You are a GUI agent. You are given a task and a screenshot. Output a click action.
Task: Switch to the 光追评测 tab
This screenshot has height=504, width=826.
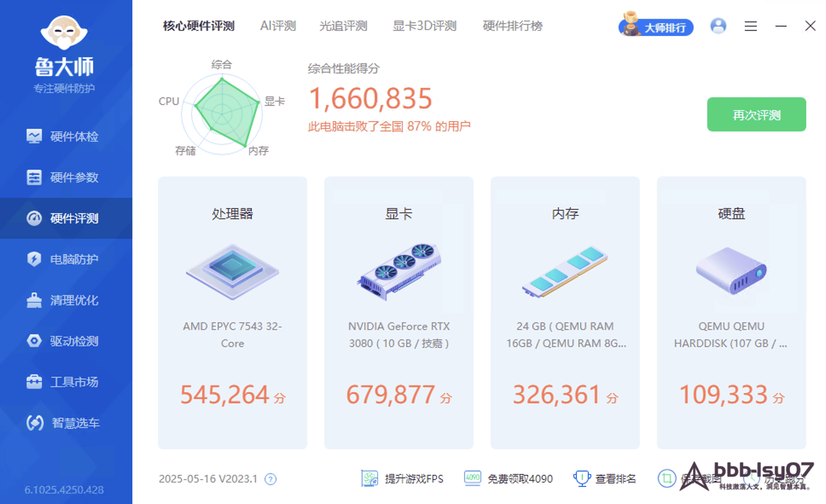343,26
